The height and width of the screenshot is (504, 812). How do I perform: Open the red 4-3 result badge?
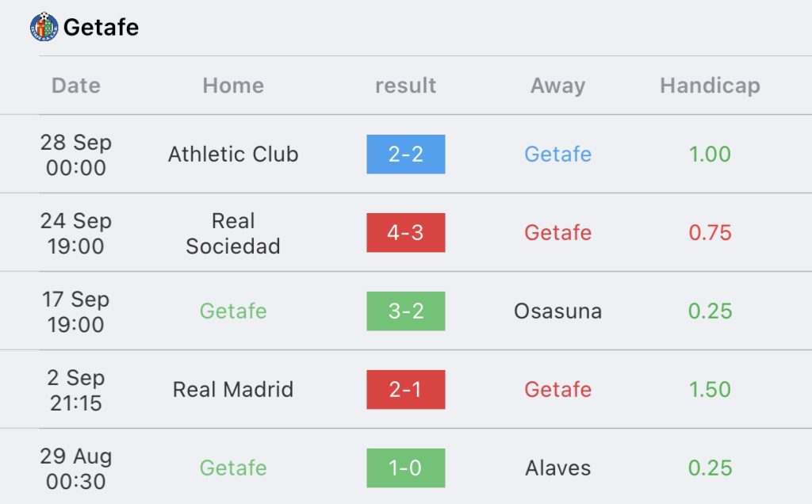(405, 233)
